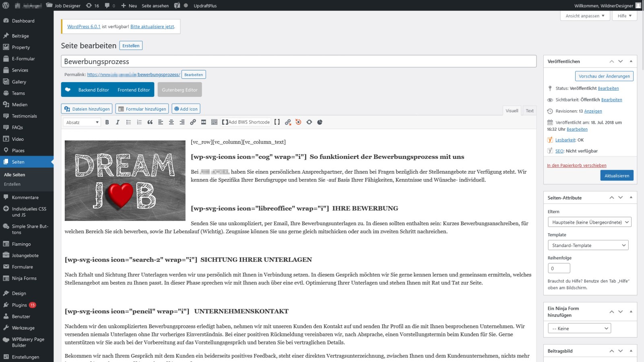Click the Dream Job chalkboard image
The width and height of the screenshot is (644, 362).
(x=124, y=180)
